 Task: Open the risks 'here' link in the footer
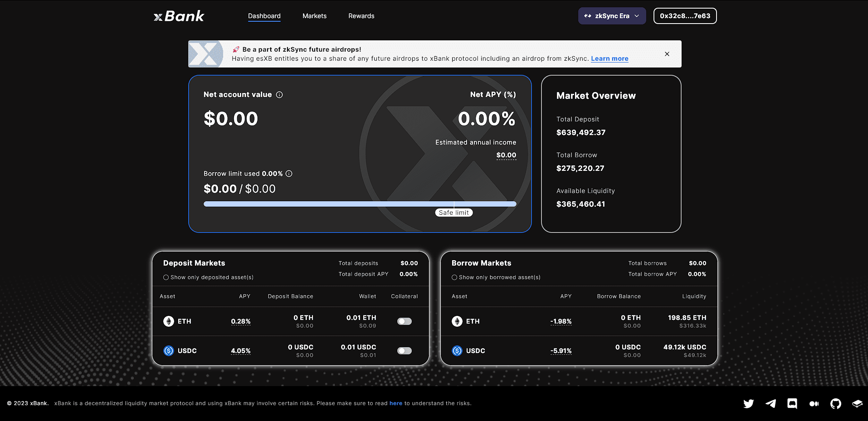tap(396, 403)
